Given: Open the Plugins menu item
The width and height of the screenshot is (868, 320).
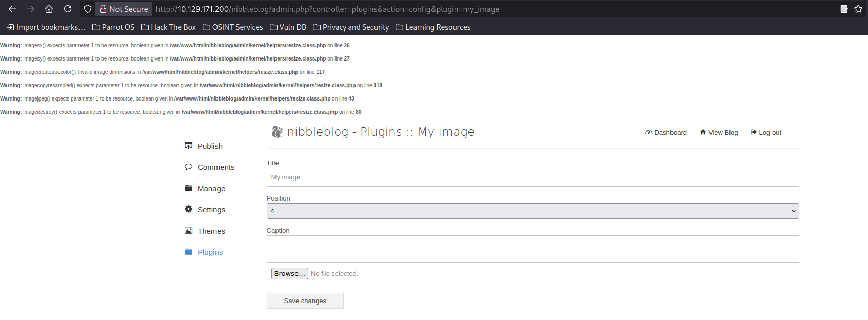Looking at the screenshot, I should point(210,252).
